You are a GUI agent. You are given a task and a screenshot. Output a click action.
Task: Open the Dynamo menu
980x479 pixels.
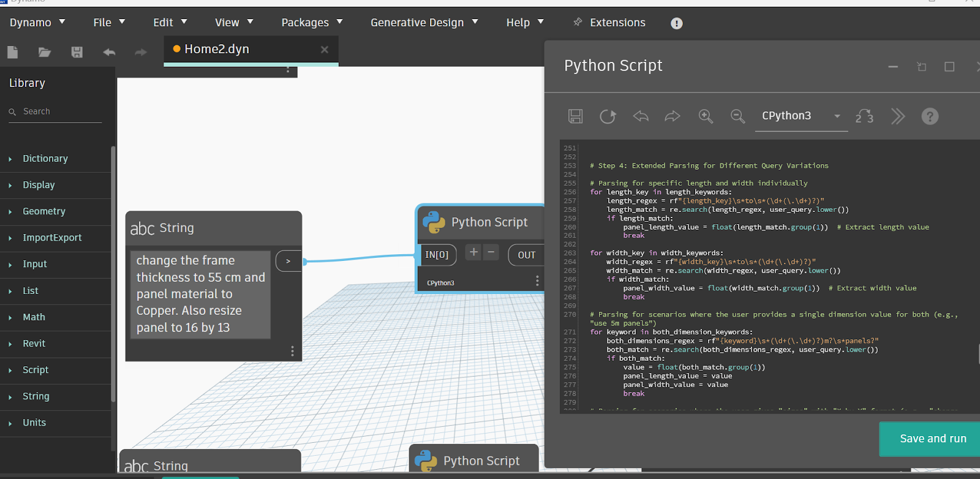tap(37, 23)
